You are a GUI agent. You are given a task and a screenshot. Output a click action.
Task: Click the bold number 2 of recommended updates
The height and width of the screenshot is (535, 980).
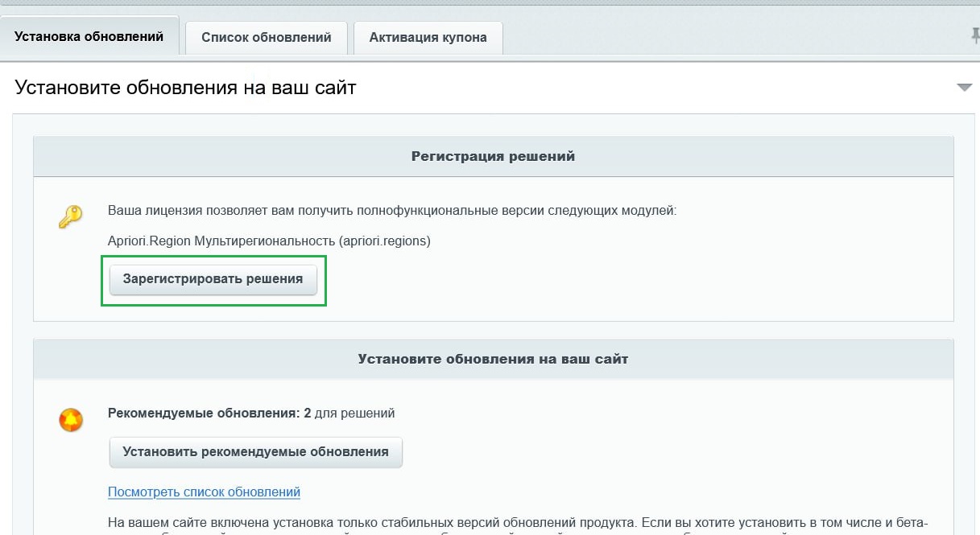click(307, 414)
